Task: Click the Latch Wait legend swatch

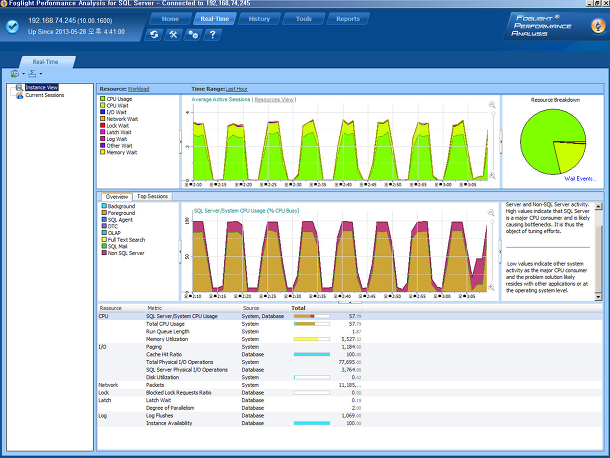Action: tap(103, 132)
